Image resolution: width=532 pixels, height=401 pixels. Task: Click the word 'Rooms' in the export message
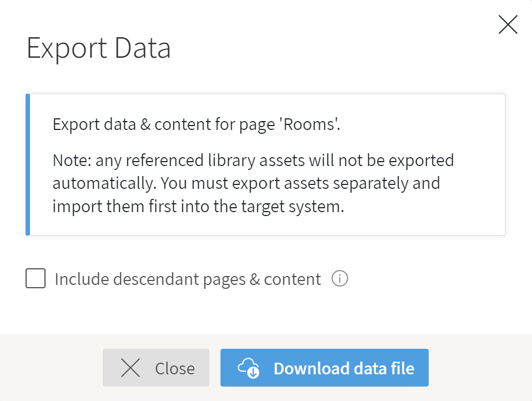[x=309, y=124]
